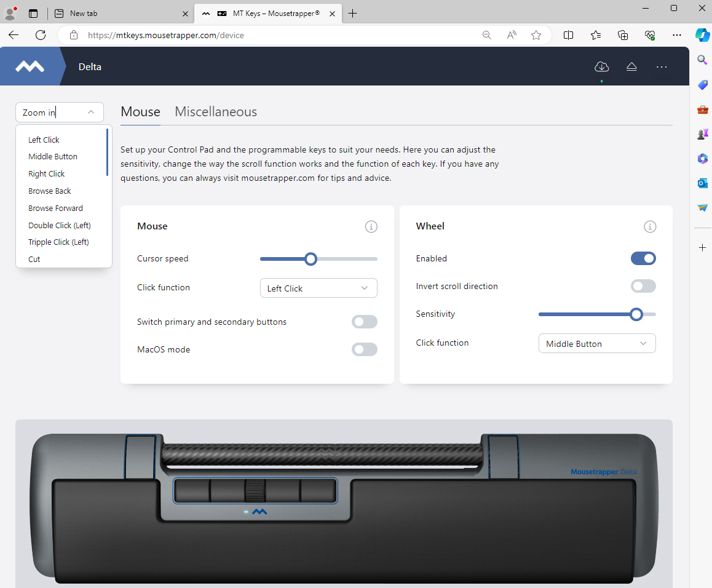Close the New tab browser tab

(185, 14)
